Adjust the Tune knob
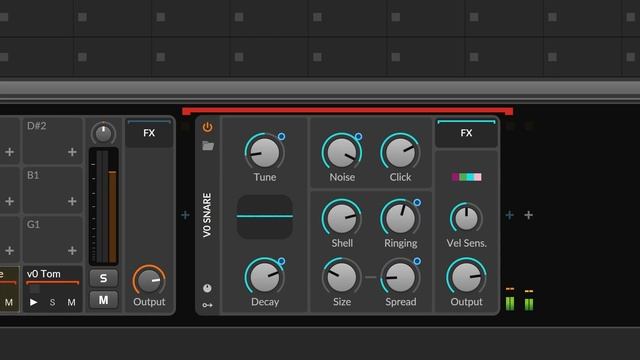This screenshot has height=360, width=640. (264, 153)
